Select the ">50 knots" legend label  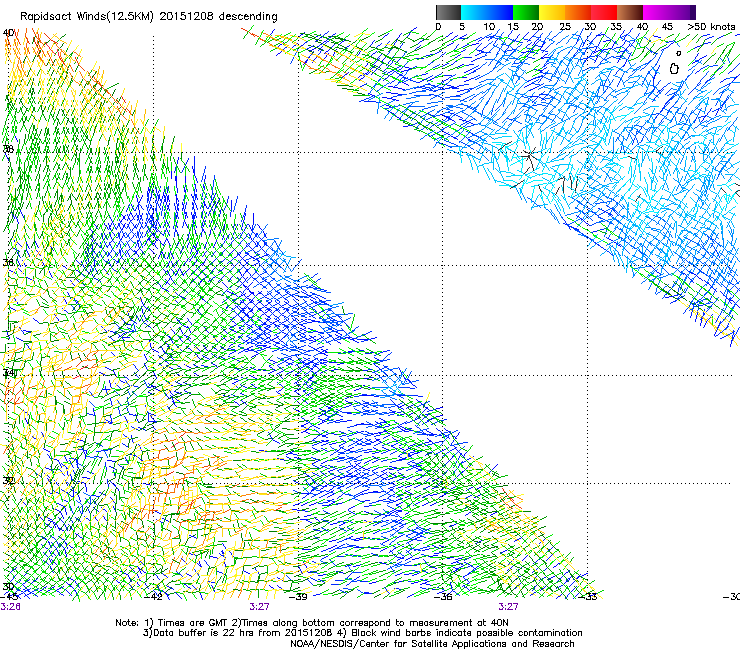click(x=711, y=27)
